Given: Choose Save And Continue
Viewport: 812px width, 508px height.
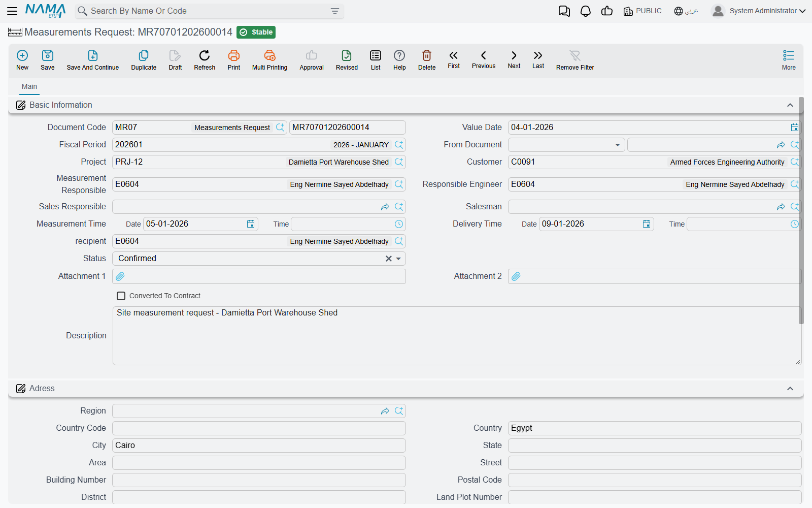Looking at the screenshot, I should [93, 60].
